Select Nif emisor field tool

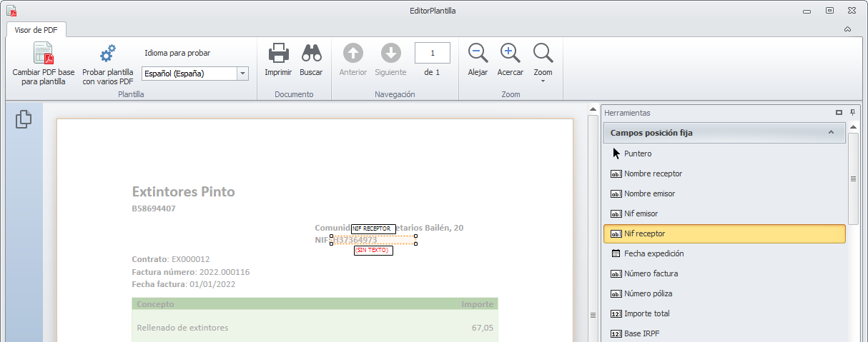(x=724, y=213)
